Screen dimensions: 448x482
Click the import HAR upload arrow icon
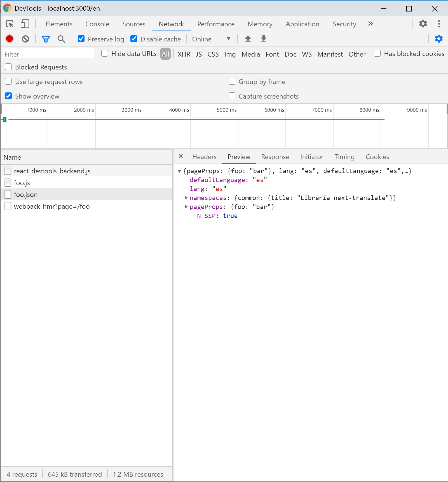coord(248,39)
